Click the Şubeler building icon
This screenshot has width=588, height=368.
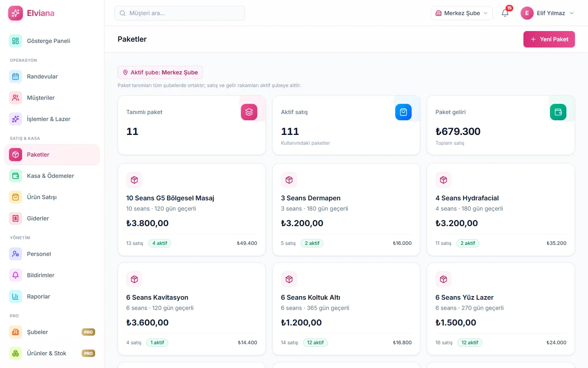click(x=16, y=332)
